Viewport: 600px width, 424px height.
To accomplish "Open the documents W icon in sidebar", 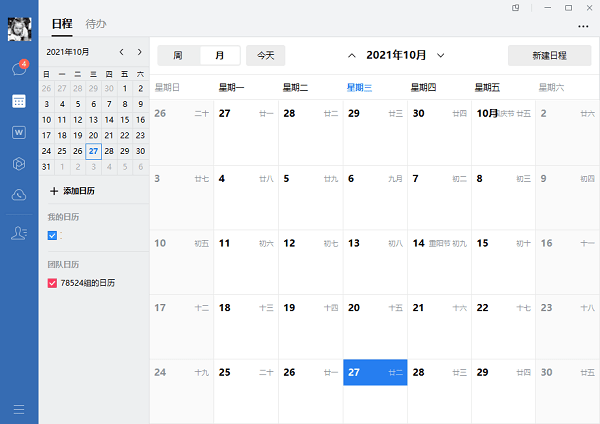I will click(x=18, y=132).
